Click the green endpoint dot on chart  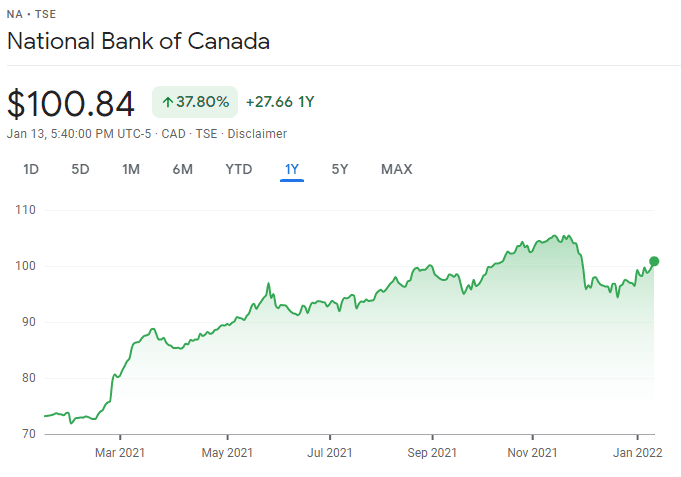tap(654, 261)
